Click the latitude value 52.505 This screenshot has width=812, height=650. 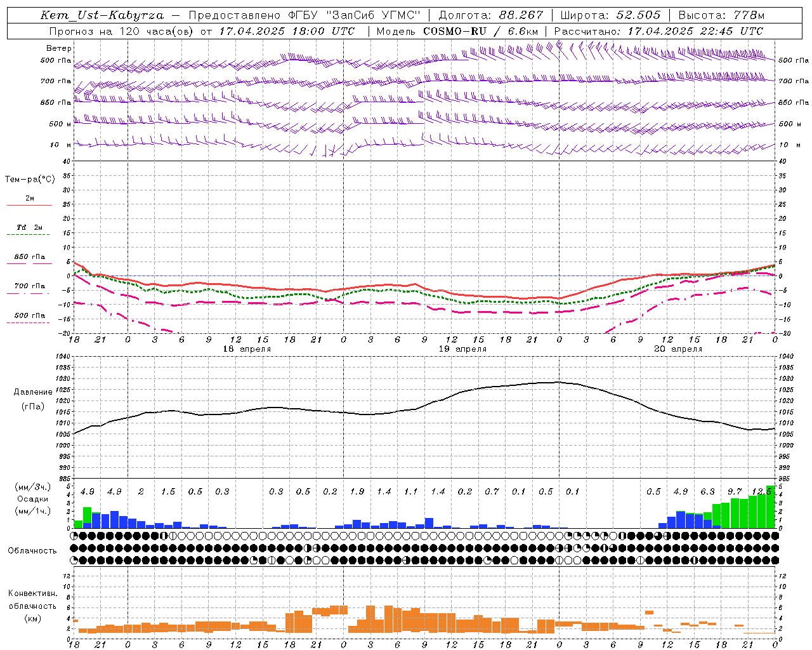tap(638, 15)
